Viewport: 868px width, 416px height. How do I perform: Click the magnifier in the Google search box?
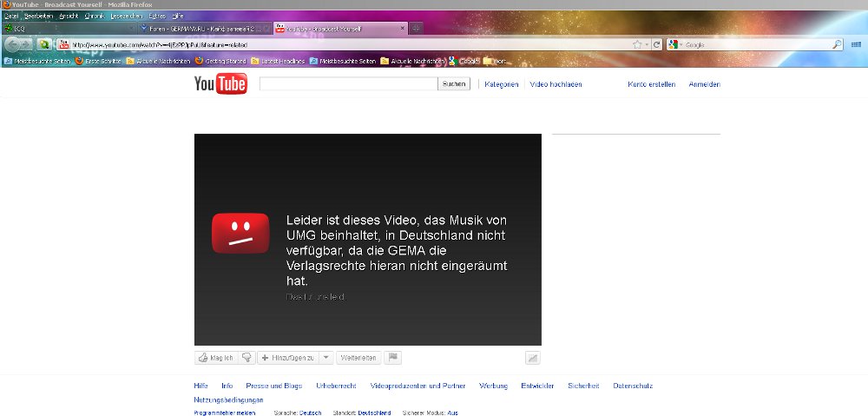coord(838,45)
